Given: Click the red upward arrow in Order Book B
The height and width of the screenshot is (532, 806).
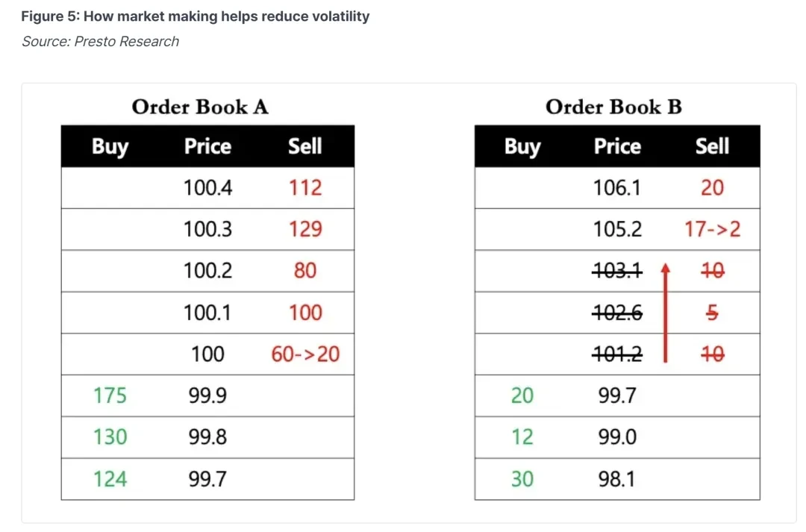Looking at the screenshot, I should (x=664, y=312).
